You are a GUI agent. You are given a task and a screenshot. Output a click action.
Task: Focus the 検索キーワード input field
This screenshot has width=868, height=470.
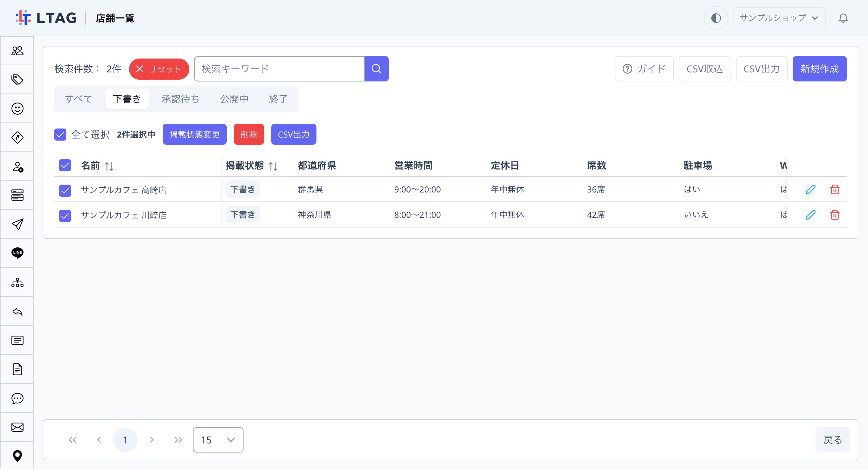[279, 69]
